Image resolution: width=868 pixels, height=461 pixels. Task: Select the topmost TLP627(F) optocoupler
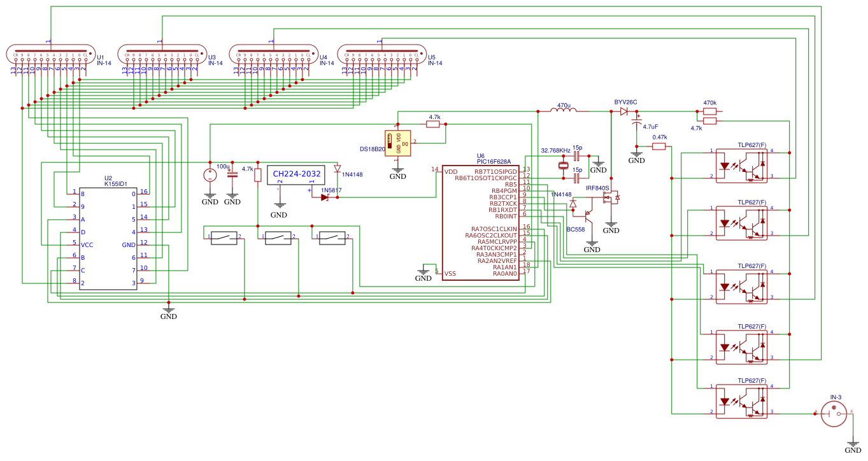[x=741, y=166]
